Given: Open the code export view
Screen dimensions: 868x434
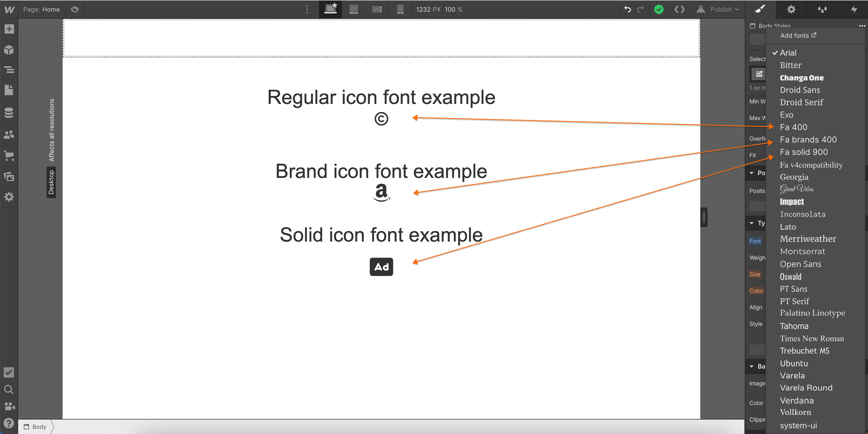Looking at the screenshot, I should 679,9.
